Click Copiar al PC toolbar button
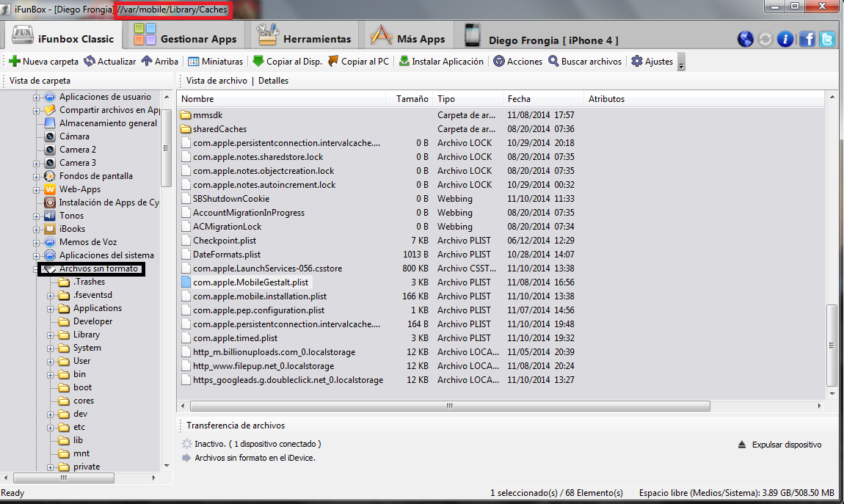 [358, 62]
